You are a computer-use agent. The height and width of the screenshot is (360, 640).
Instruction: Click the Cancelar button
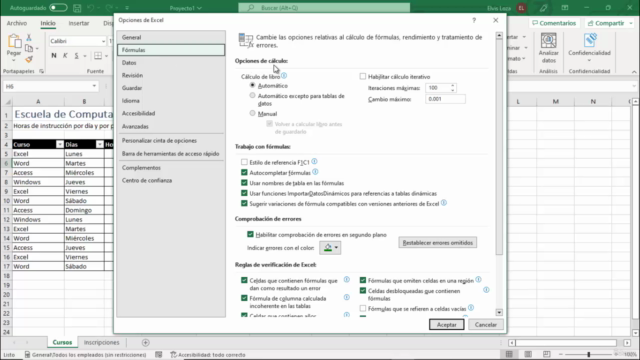[486, 324]
